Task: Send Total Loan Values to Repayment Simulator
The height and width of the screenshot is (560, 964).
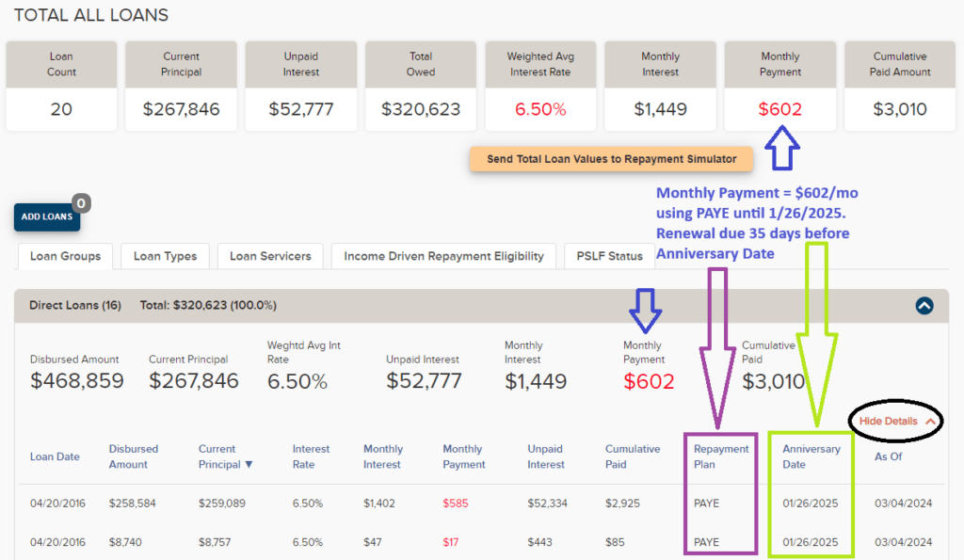Action: point(611,159)
